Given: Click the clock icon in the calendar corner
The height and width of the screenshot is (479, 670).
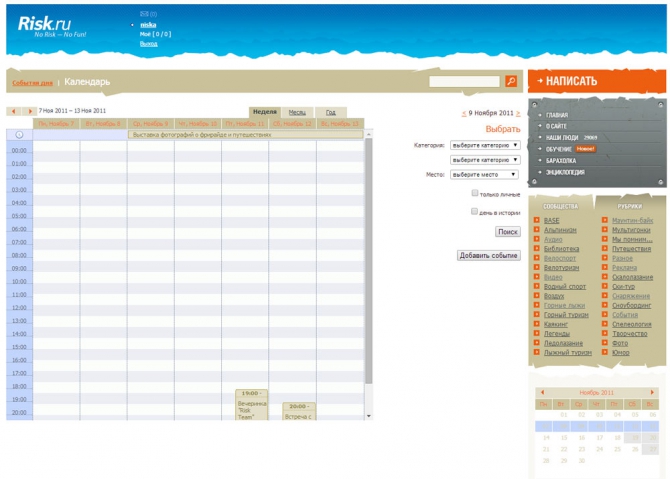Looking at the screenshot, I should point(19,134).
